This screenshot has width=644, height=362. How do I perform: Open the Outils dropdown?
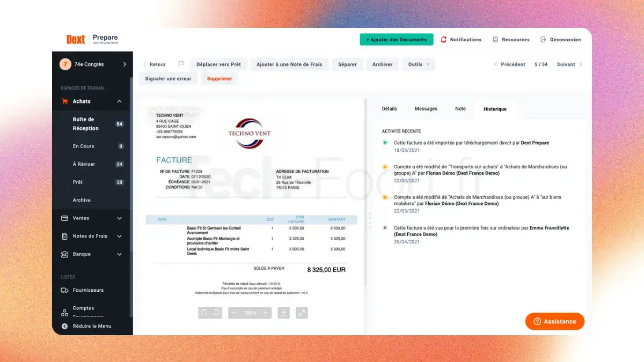(x=418, y=64)
